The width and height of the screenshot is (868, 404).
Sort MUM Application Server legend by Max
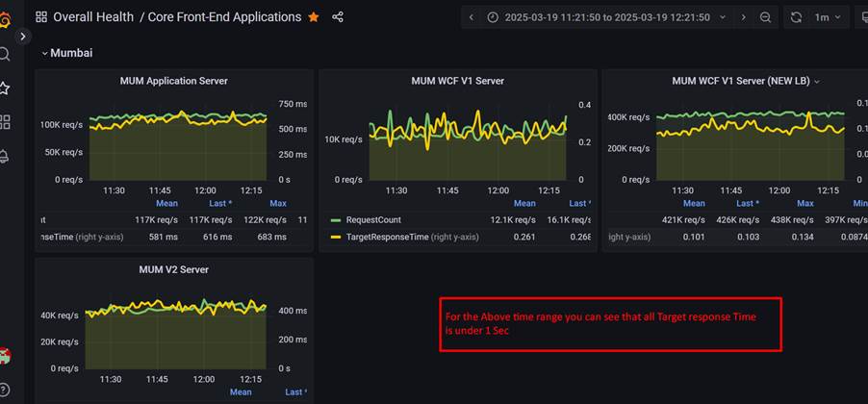coord(278,203)
